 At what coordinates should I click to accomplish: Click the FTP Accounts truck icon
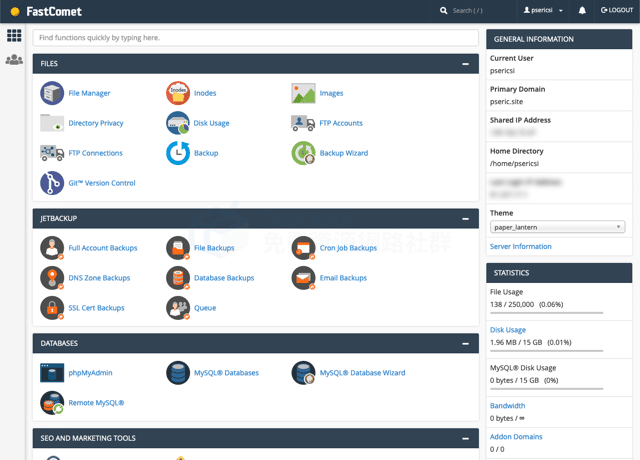pyautogui.click(x=303, y=123)
